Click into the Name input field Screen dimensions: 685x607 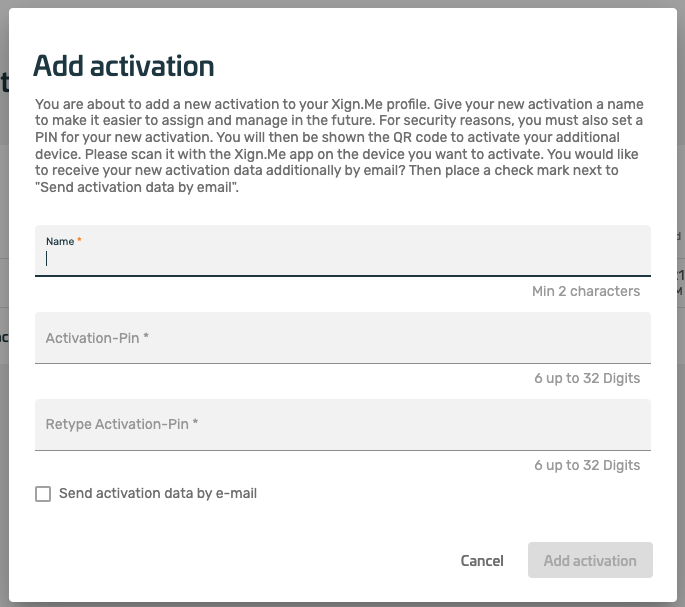coord(342,258)
